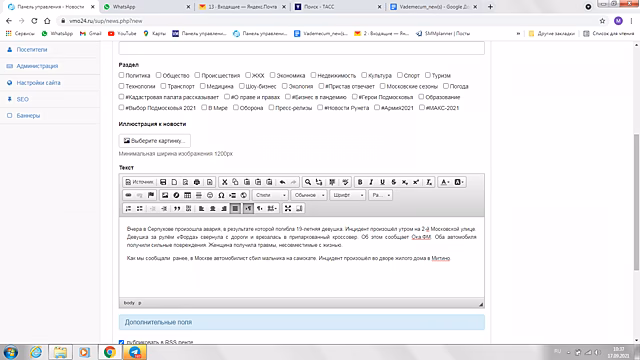Toggle the Источник source view button

(140, 182)
